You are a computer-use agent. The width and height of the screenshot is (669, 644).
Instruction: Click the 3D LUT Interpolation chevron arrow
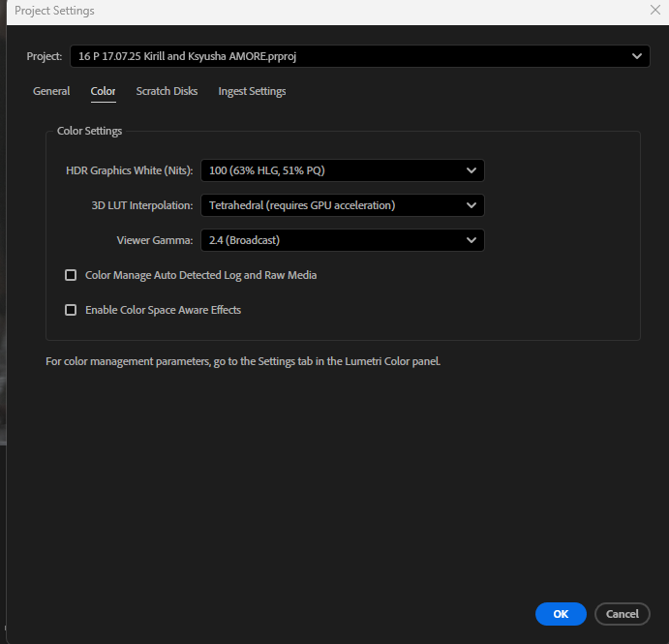(471, 205)
